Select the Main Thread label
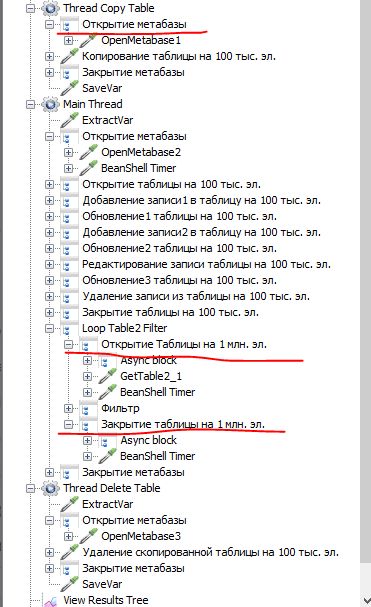The image size is (371, 607). point(93,104)
